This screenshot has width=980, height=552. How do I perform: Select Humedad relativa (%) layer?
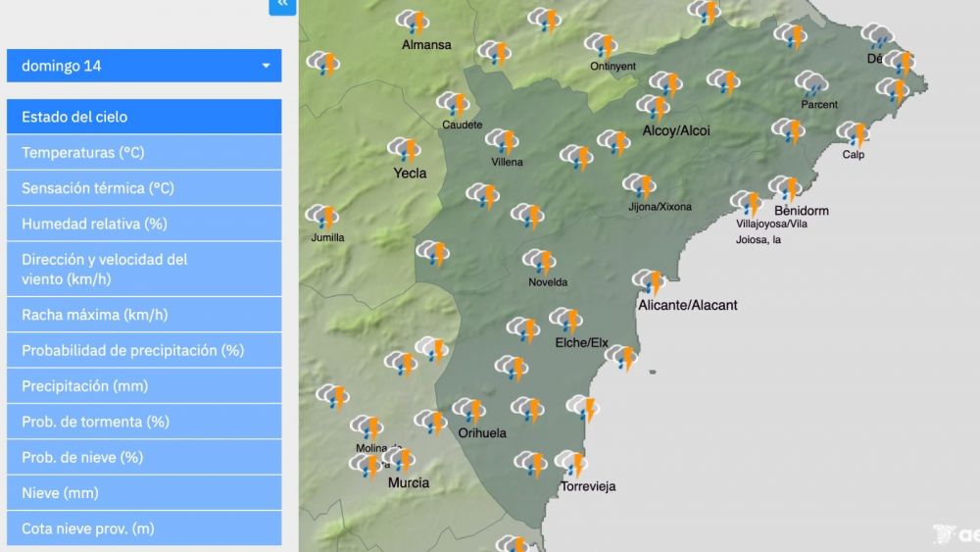144,224
